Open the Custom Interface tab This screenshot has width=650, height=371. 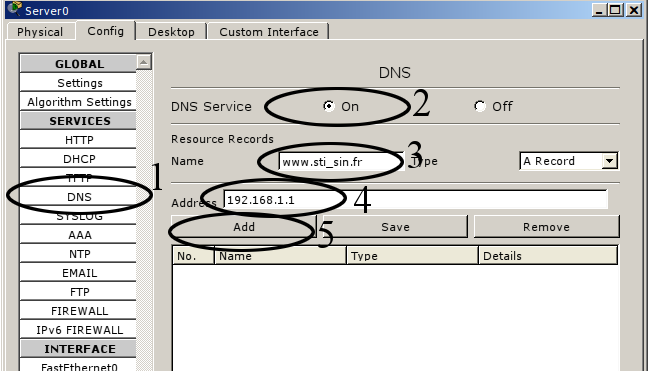[x=269, y=32]
